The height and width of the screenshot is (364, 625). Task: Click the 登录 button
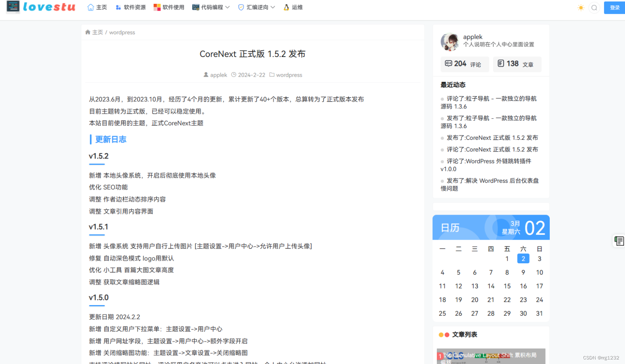point(614,7)
